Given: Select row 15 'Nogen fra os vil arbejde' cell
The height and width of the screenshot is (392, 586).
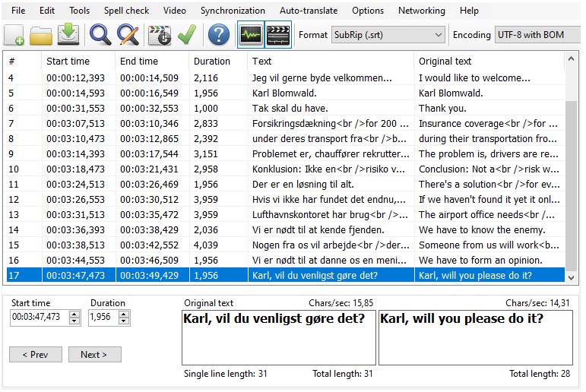Looking at the screenshot, I should tap(331, 245).
